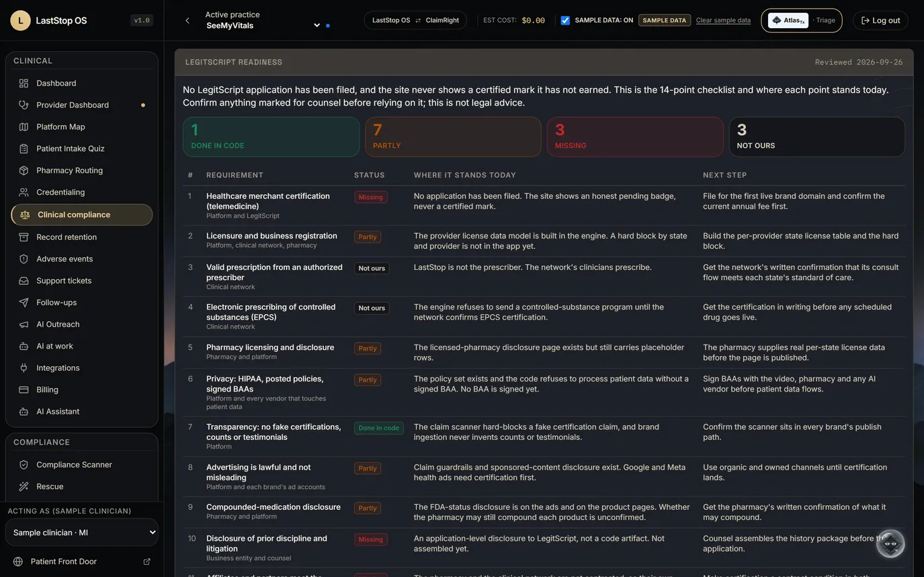Switch LastStop OS to ClaimRight
924x577 pixels.
tap(415, 20)
